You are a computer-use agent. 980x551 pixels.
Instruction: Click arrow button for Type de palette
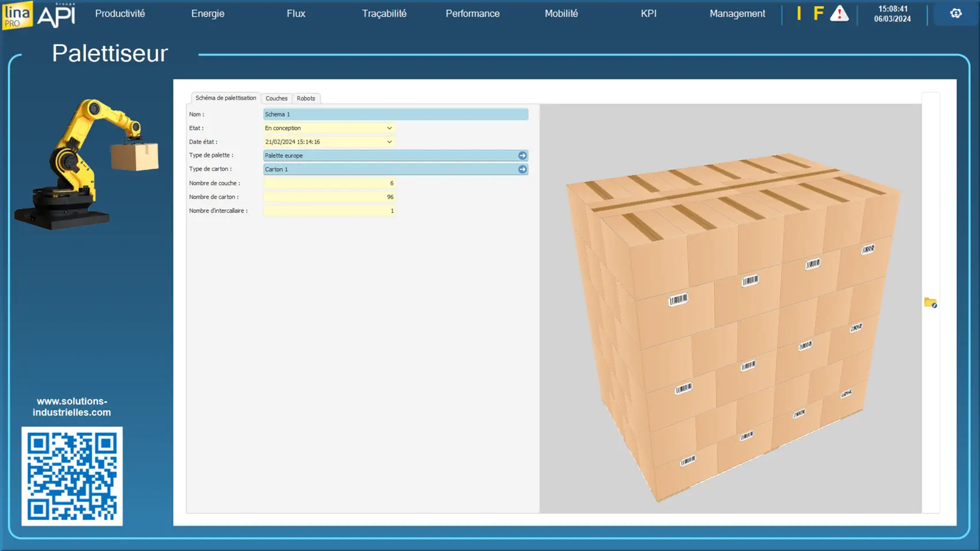[522, 156]
